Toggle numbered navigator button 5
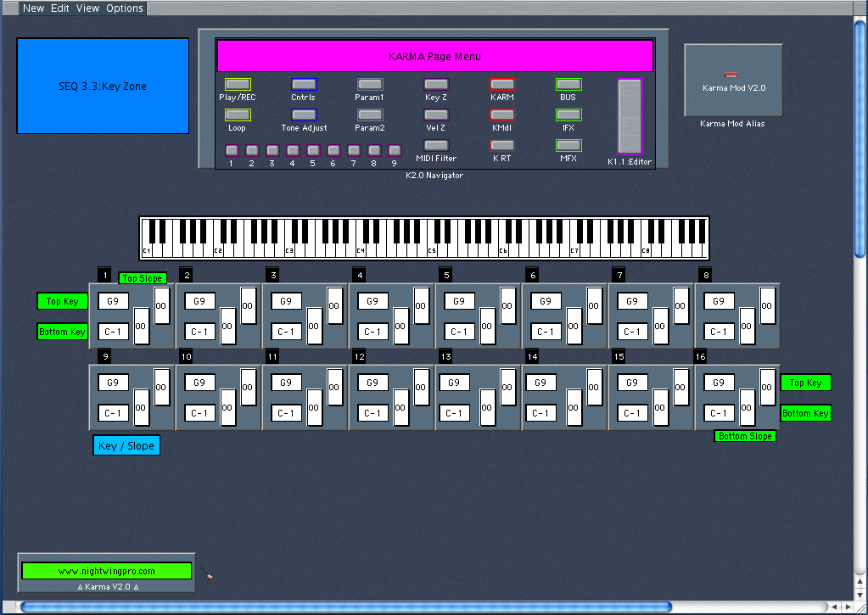 (312, 150)
